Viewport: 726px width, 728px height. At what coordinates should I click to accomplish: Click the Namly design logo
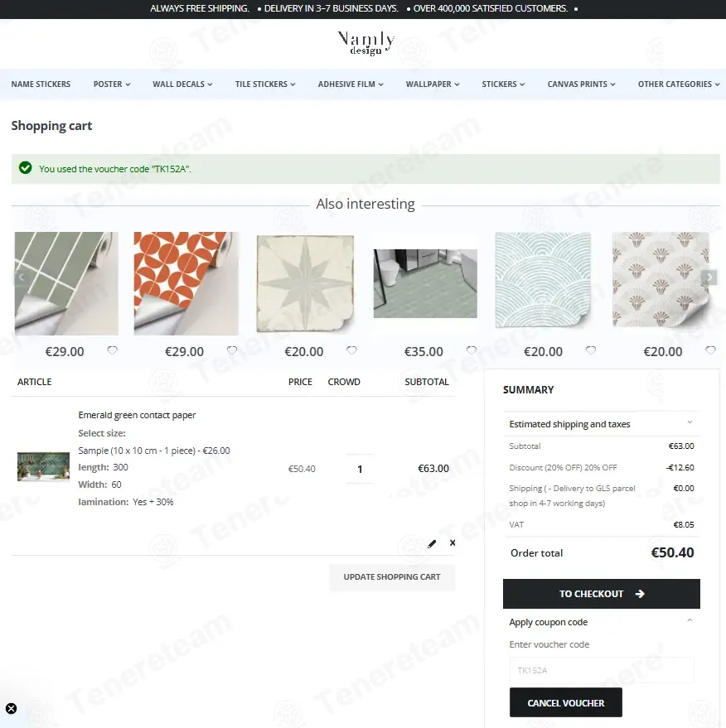coord(366,43)
